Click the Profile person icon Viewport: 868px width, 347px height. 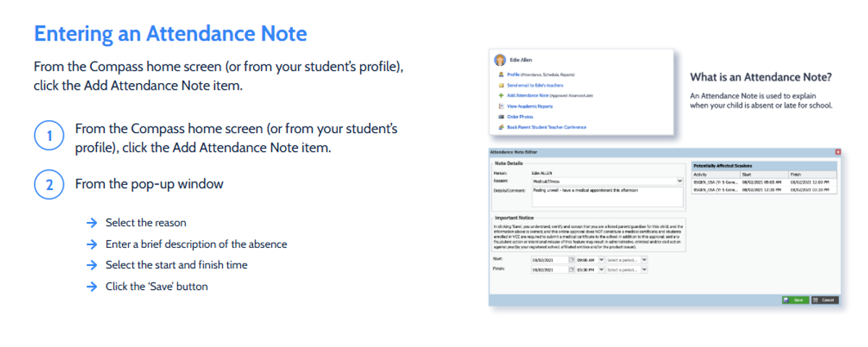(x=501, y=74)
